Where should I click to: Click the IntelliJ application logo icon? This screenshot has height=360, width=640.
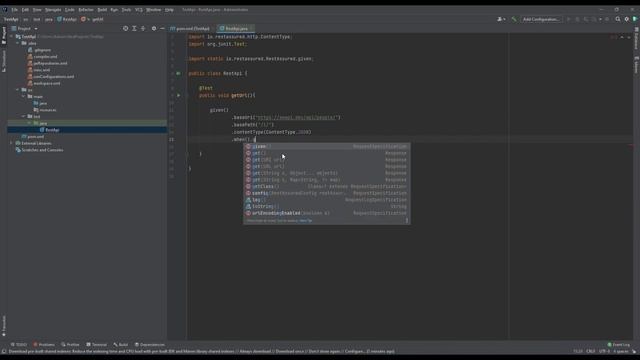coord(4,9)
